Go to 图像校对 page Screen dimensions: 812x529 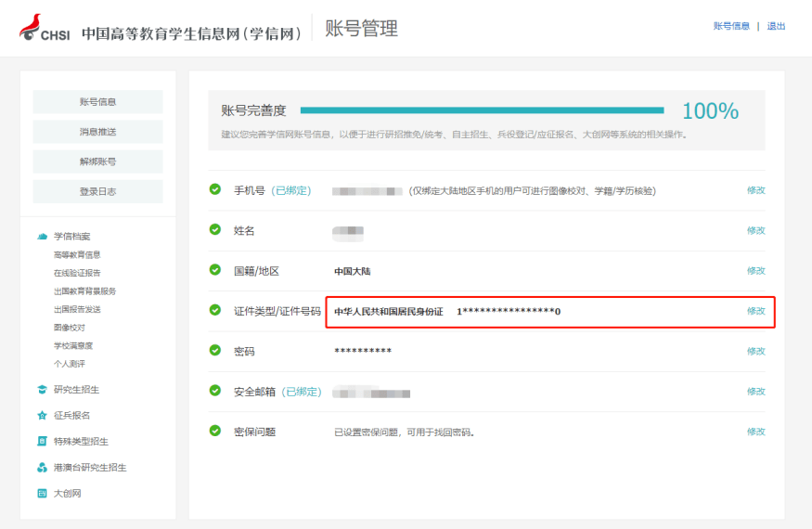(70, 328)
